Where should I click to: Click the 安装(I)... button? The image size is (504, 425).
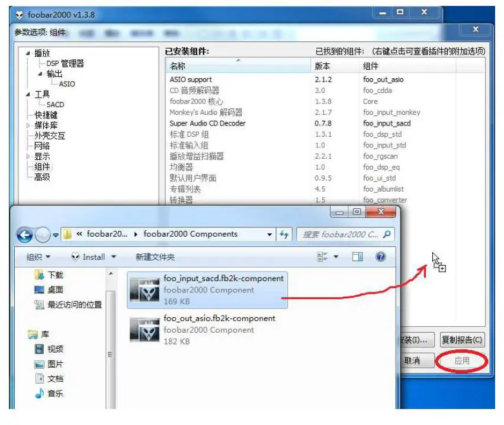[x=416, y=340]
